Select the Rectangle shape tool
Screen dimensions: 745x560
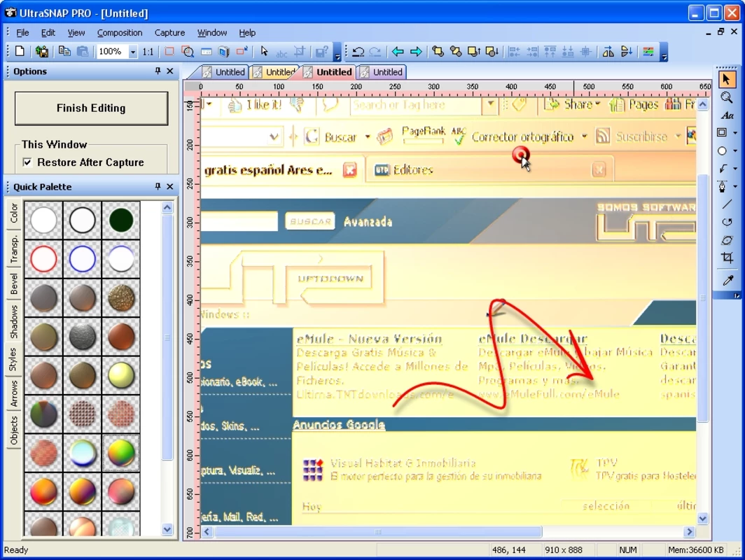(722, 132)
